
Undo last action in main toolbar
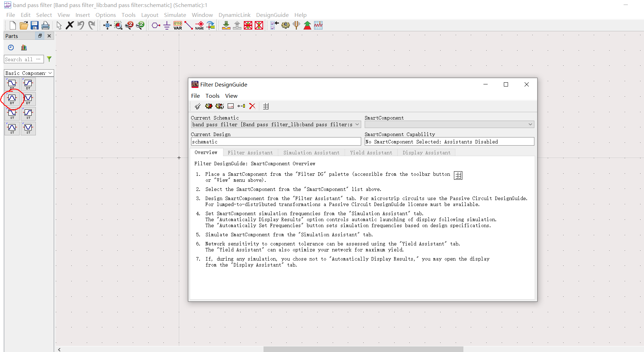pos(81,25)
